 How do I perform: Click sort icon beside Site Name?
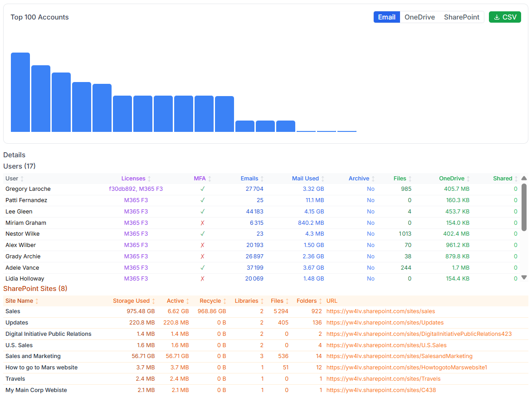pos(37,301)
